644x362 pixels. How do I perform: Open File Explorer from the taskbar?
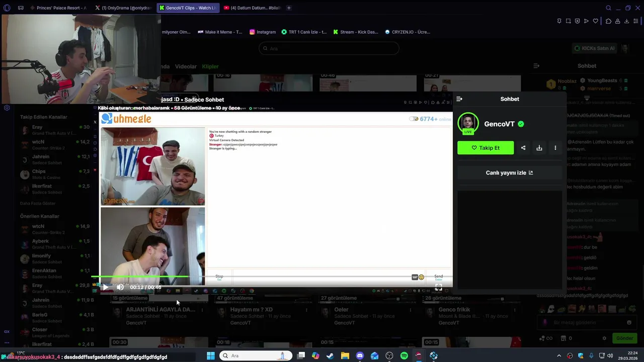click(x=345, y=355)
